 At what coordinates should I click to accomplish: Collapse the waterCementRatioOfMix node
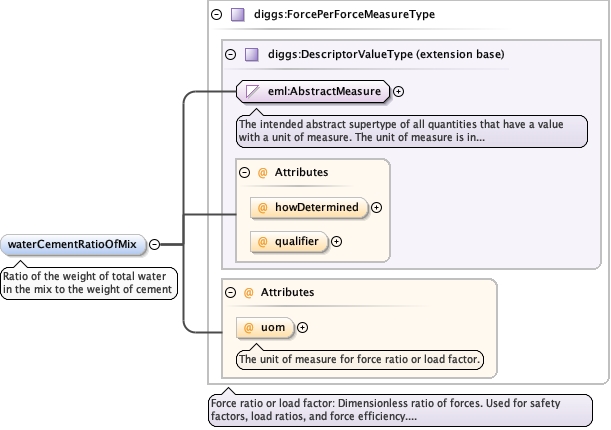pyautogui.click(x=155, y=244)
